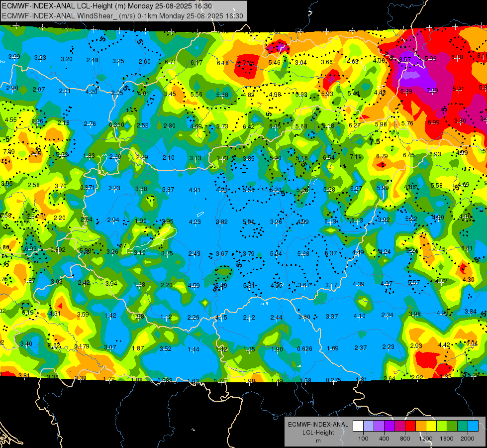The height and width of the screenshot is (448, 487).
Task: Click the LCL-Height title line in the header
Action: pyautogui.click(x=107, y=6)
